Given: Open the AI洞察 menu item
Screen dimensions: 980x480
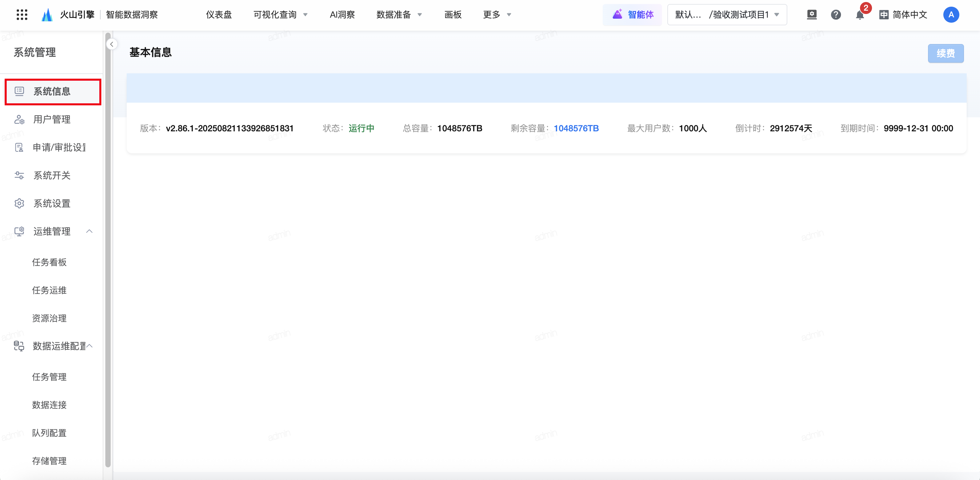Looking at the screenshot, I should pos(342,15).
